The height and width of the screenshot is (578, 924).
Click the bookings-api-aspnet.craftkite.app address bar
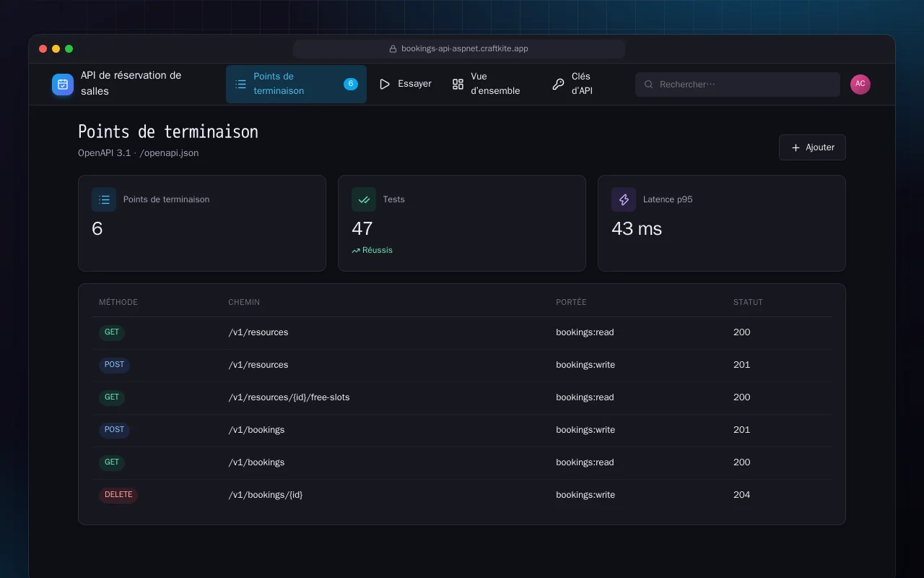pyautogui.click(x=459, y=49)
